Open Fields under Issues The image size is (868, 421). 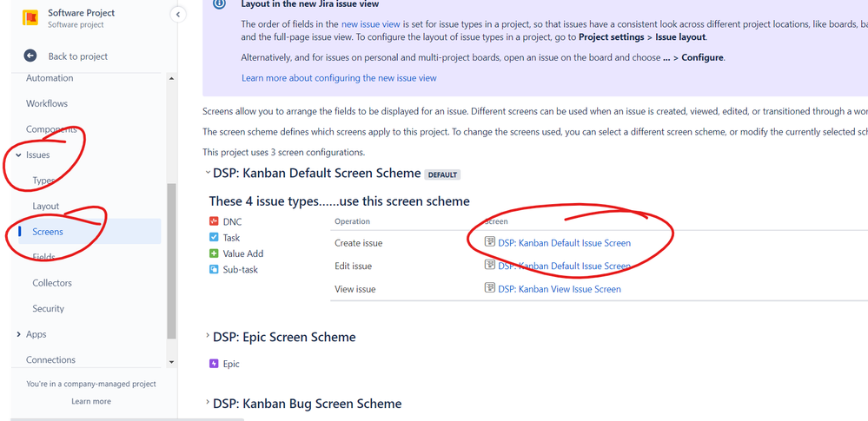pyautogui.click(x=43, y=257)
